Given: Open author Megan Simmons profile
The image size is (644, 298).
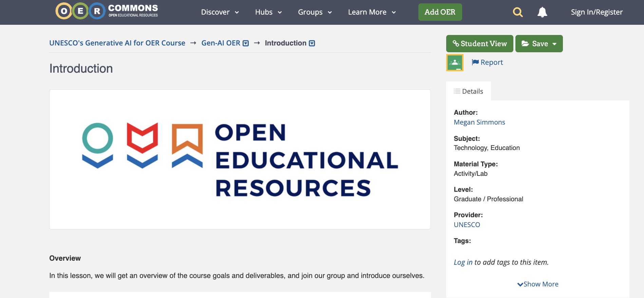Looking at the screenshot, I should pyautogui.click(x=479, y=122).
